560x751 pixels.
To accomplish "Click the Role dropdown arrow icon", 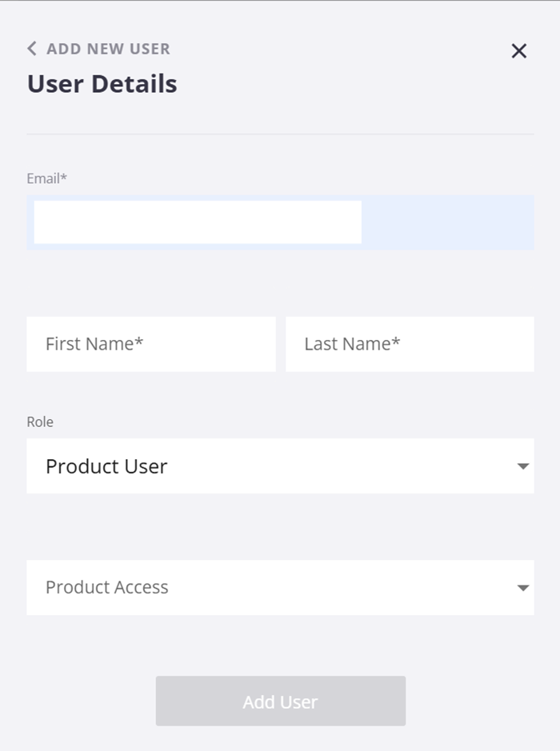I will (x=522, y=466).
